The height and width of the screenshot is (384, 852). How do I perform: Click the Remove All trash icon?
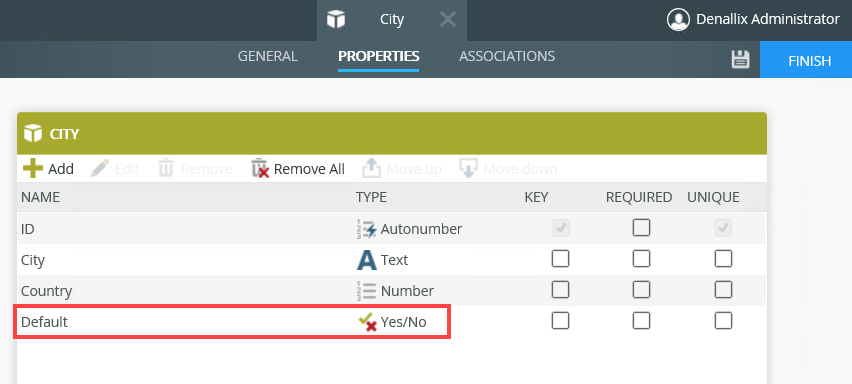click(260, 168)
